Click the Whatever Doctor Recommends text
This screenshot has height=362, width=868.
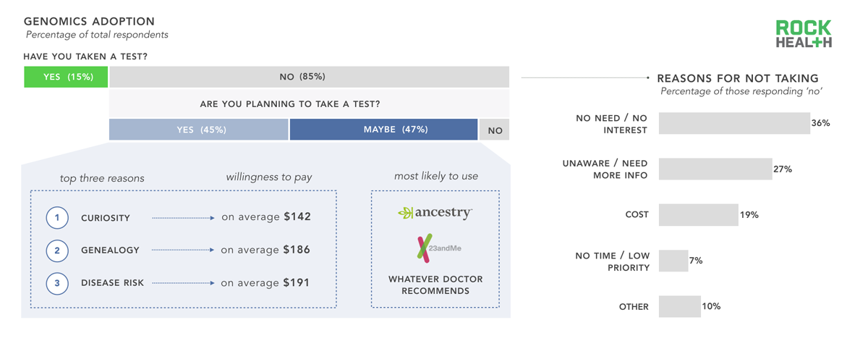435,285
